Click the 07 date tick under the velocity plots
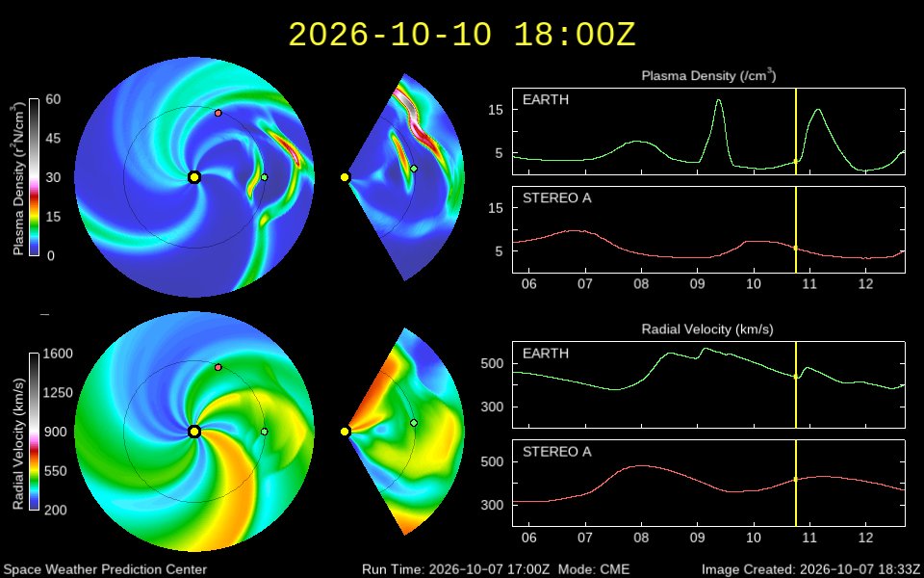 tap(585, 538)
